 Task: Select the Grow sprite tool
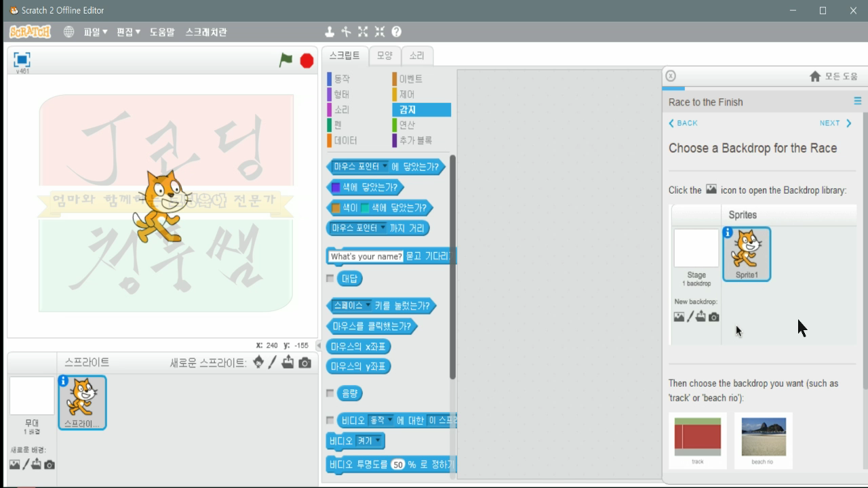[363, 32]
